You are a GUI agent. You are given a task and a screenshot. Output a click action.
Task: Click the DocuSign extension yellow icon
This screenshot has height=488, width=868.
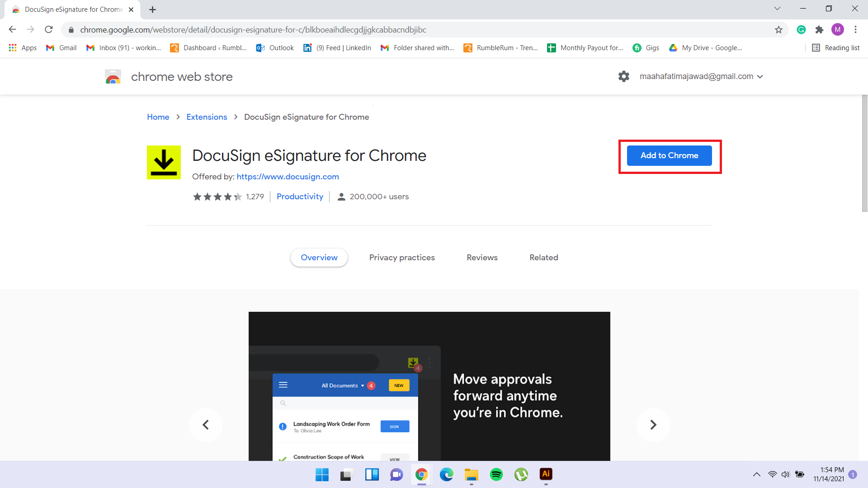tap(164, 162)
